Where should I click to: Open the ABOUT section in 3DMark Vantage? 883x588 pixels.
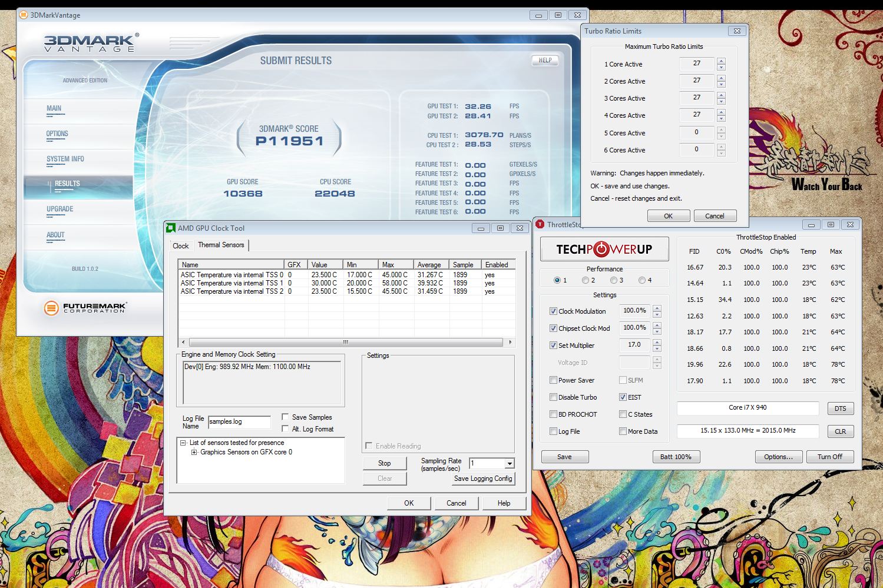pos(55,235)
